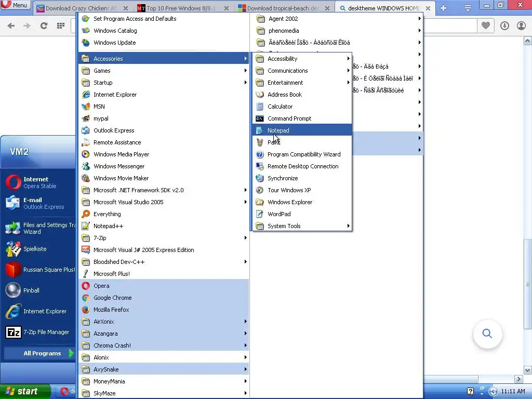532x399 pixels.
Task: Click the Microsoft Plus! icon
Action: pyautogui.click(x=86, y=274)
